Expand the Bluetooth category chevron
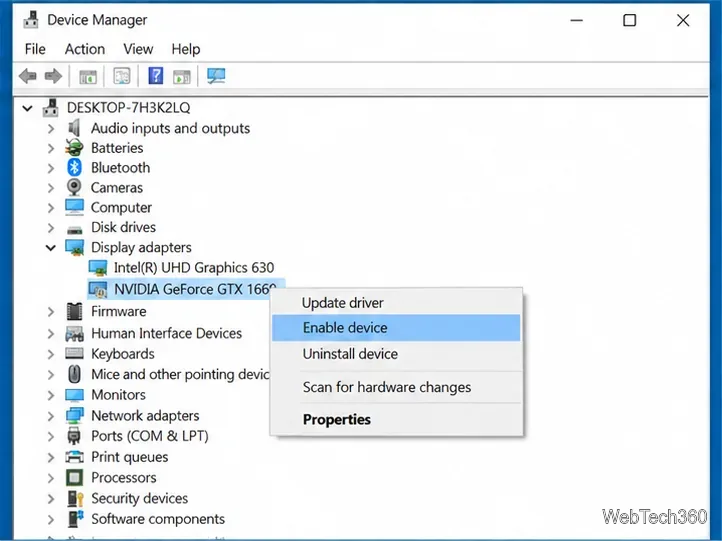Screen dimensions: 722x541 coord(51,168)
